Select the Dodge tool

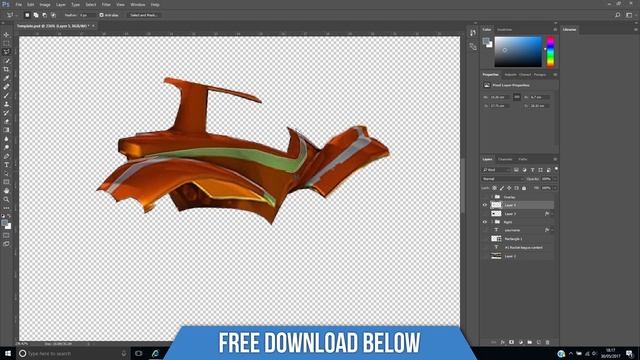(x=7, y=147)
